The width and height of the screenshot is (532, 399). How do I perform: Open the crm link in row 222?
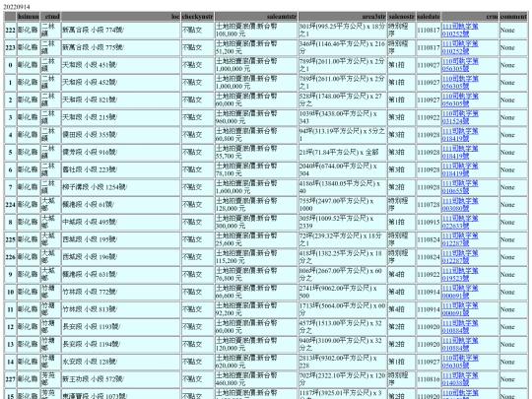(x=460, y=30)
